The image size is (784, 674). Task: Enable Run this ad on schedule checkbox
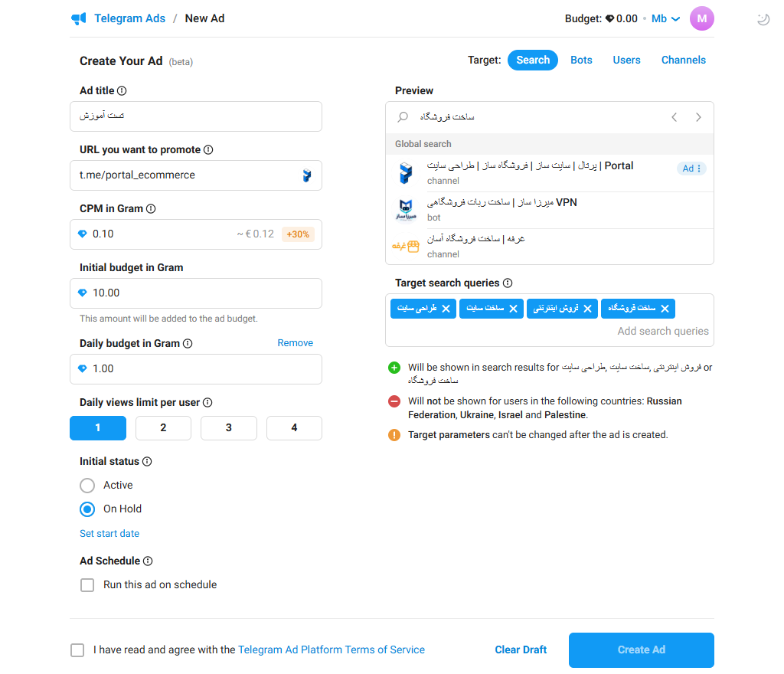point(87,585)
